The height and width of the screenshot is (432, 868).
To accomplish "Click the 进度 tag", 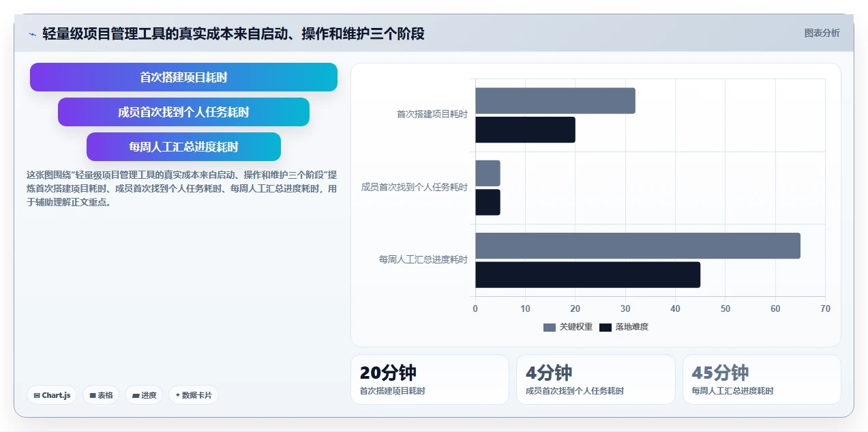I will point(144,395).
